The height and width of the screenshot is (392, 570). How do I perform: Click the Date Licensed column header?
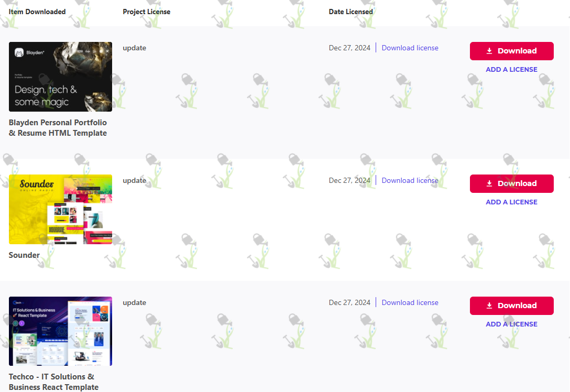(x=351, y=12)
